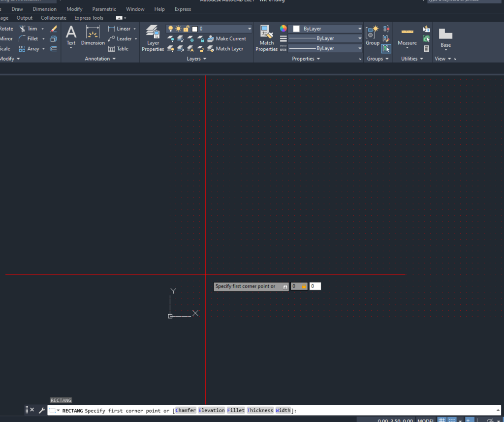The width and height of the screenshot is (504, 422).
Task: Expand the Annotation panel
Action: [x=100, y=59]
